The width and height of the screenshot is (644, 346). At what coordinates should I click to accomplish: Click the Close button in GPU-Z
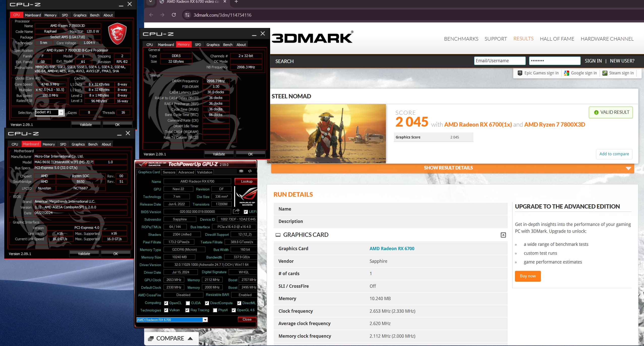point(247,320)
